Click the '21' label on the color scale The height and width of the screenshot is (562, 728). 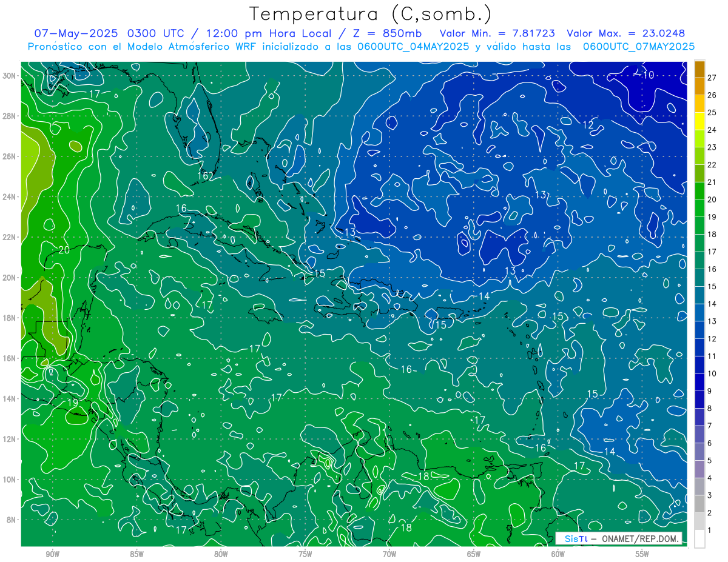tap(712, 182)
